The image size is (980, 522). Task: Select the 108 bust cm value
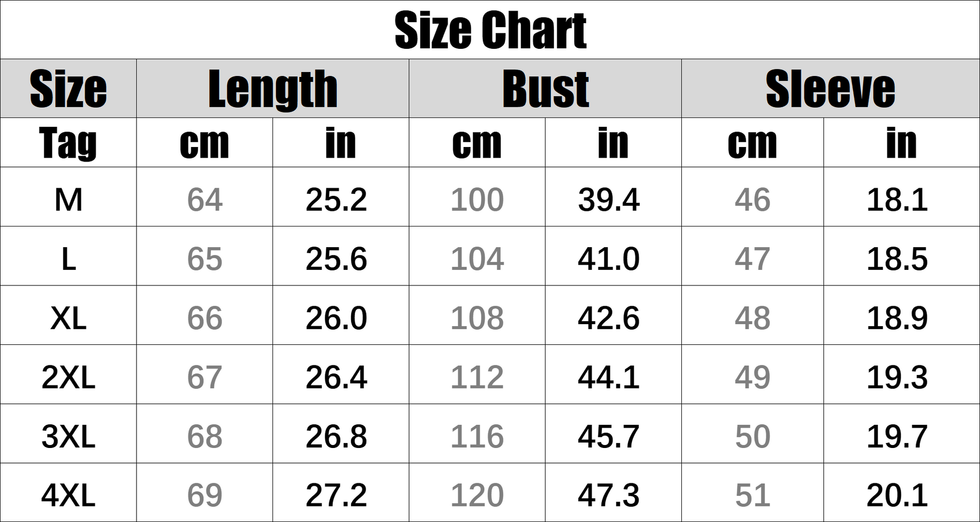(477, 318)
